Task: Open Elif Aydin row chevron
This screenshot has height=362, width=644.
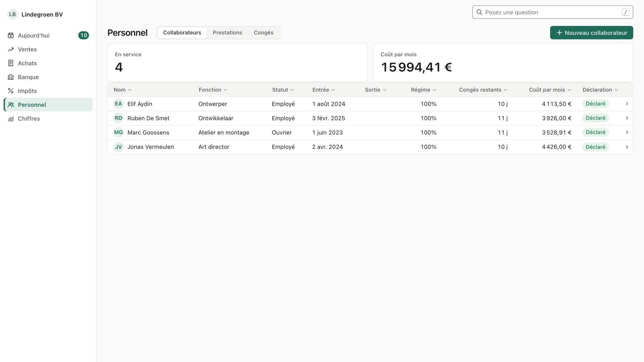Action: coord(627,104)
